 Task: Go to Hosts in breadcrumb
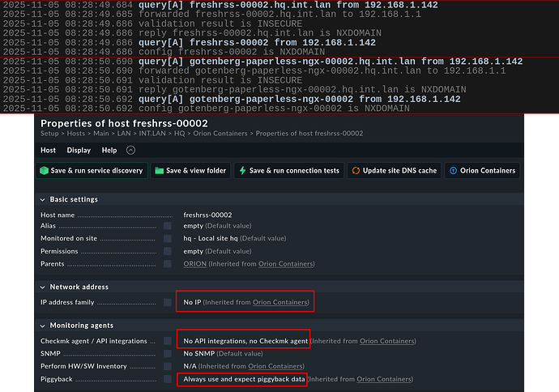[x=76, y=134]
